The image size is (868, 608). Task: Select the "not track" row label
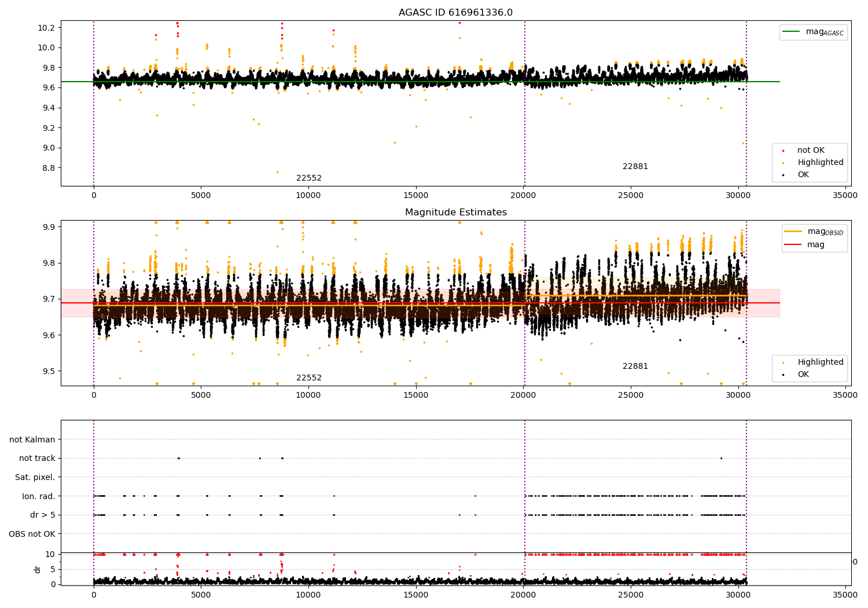[x=37, y=459]
